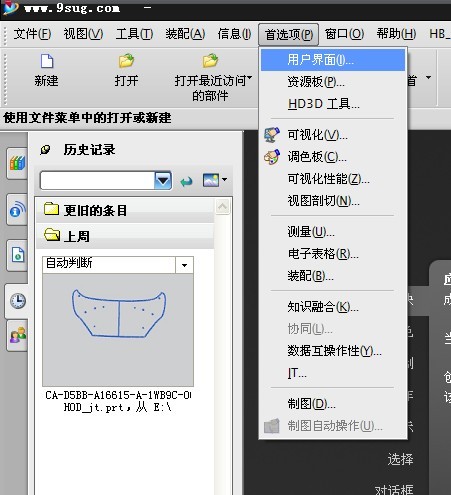Viewport: 451px width, 495px height.
Task: Select 装配(B)... preferences entry
Action: [333, 276]
